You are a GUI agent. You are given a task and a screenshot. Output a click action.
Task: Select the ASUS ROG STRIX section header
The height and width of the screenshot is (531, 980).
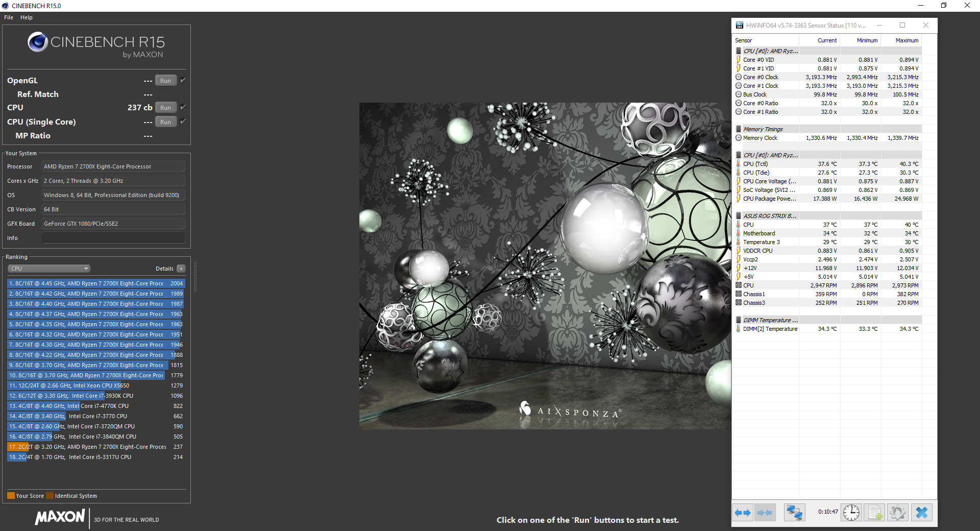point(827,216)
